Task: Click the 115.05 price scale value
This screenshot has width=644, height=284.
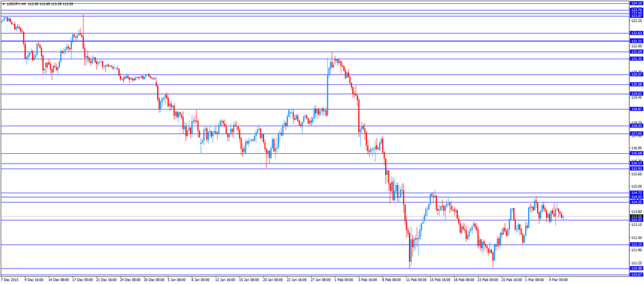Action: [x=636, y=187]
